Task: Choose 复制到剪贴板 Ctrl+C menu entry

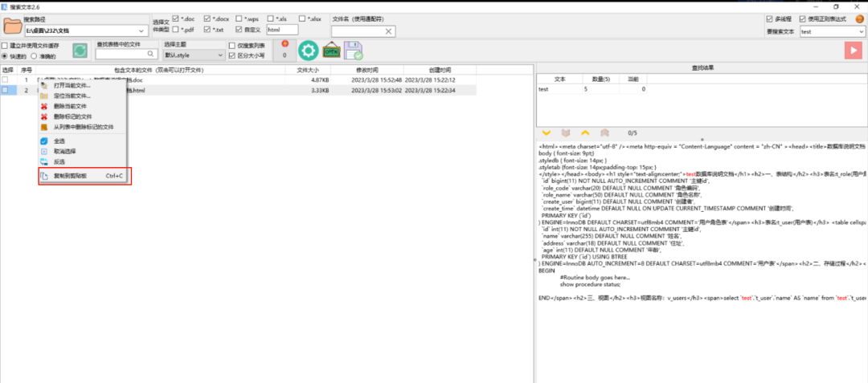Action: coord(84,176)
